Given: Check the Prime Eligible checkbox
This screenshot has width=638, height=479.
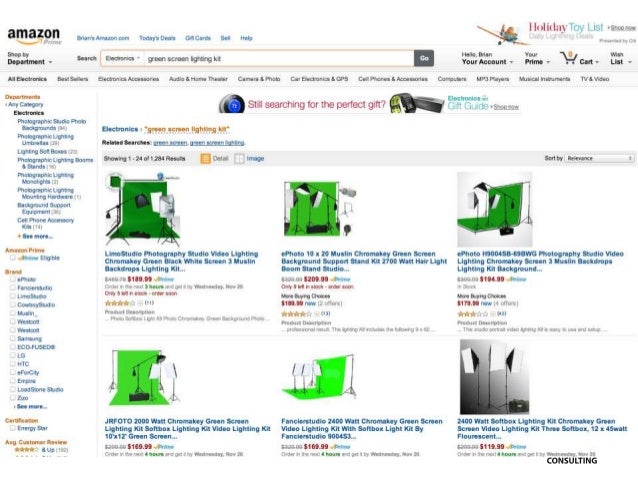Looking at the screenshot, I should pos(13,258).
